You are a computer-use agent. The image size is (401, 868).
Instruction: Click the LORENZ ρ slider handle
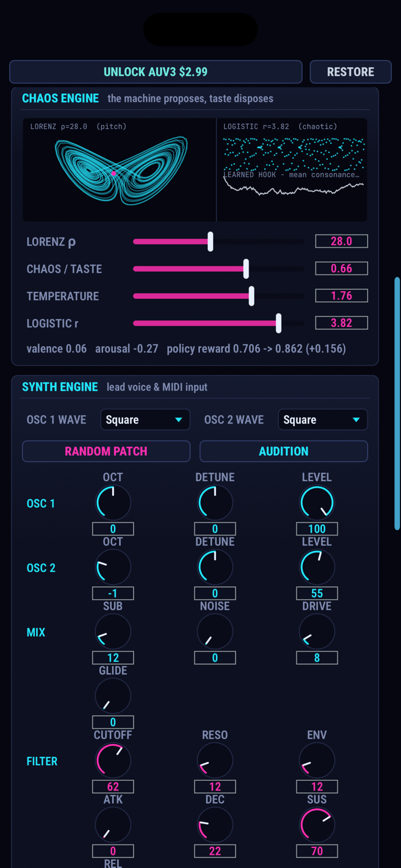pyautogui.click(x=210, y=241)
